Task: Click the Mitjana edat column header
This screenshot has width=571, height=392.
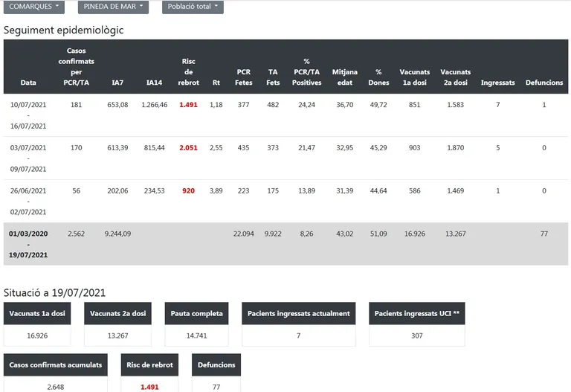Action: (344, 77)
